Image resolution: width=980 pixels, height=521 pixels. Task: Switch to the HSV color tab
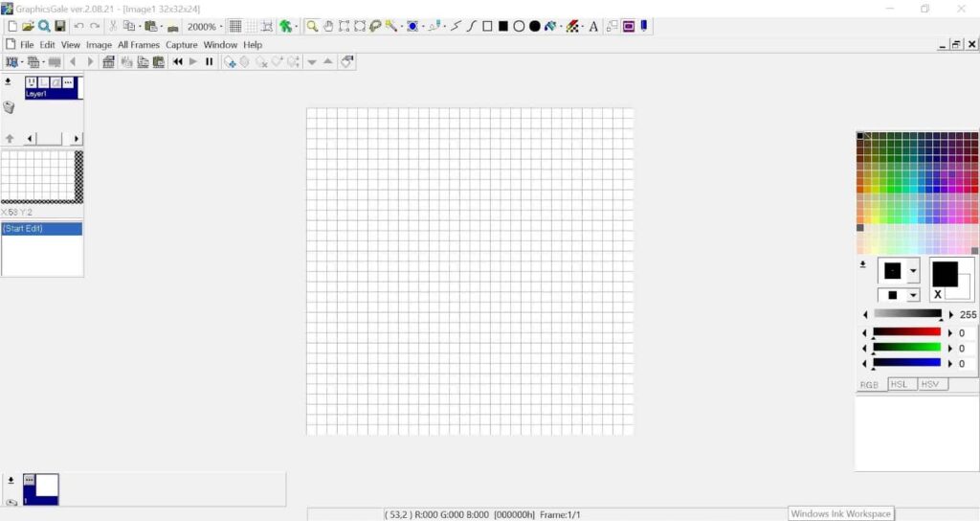(x=932, y=384)
